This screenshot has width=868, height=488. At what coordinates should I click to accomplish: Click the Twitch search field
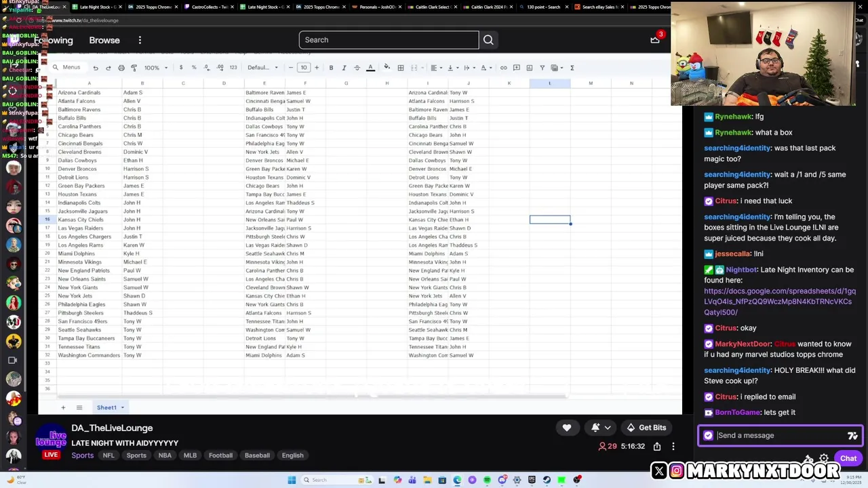click(389, 40)
